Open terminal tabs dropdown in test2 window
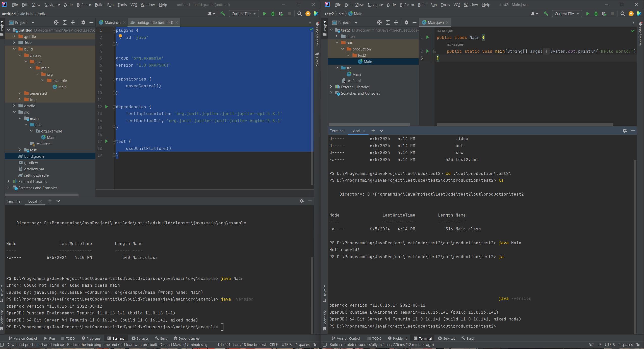 pos(381,131)
